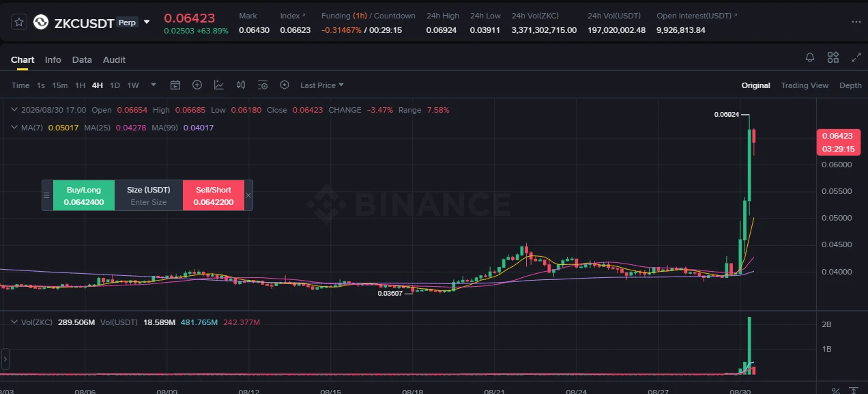Click the 0.06924 high price marker
The image size is (868, 394).
(726, 115)
